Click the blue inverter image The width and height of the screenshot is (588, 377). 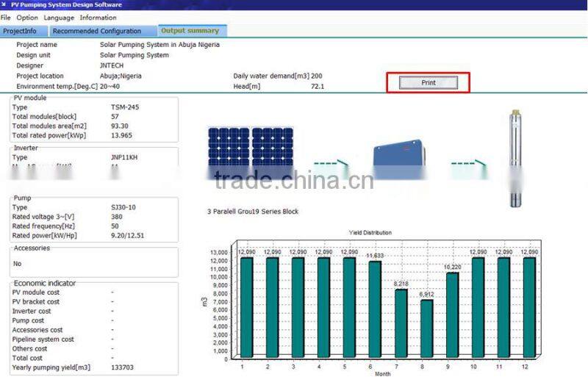point(399,158)
